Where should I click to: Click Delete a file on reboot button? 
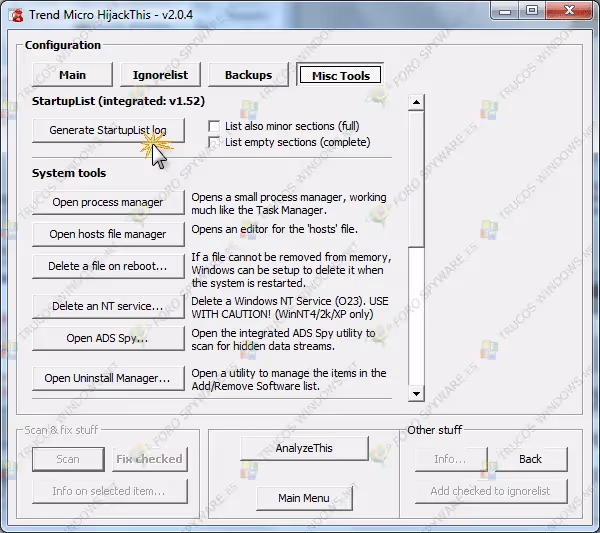tap(108, 266)
